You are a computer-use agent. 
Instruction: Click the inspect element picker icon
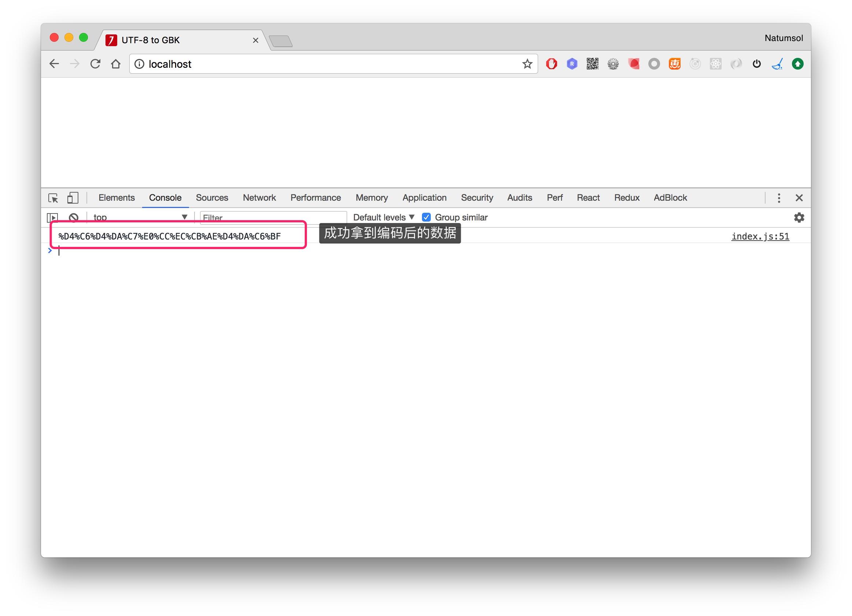pos(53,198)
